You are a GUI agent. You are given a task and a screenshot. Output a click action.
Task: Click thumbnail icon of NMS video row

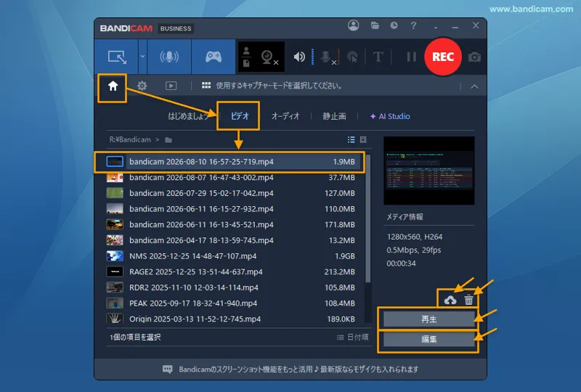click(115, 256)
